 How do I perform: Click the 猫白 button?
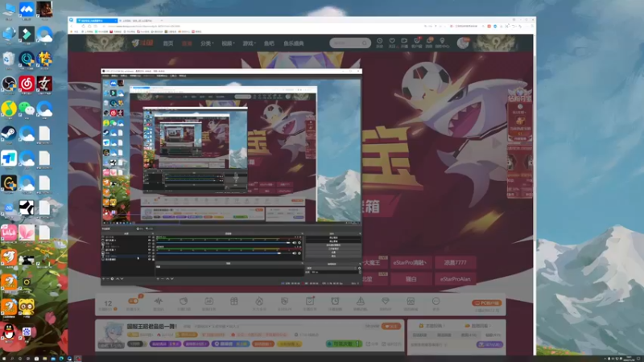[411, 279]
